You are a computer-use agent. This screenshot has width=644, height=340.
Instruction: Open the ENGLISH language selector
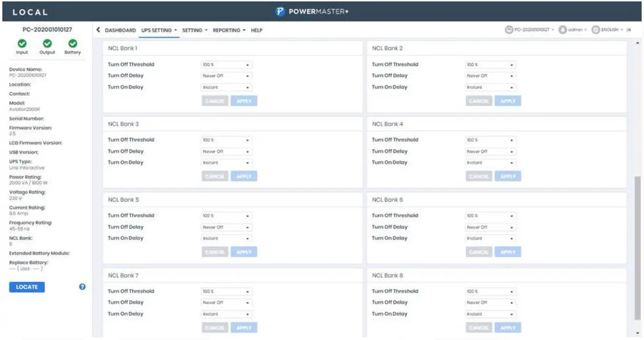coord(608,30)
